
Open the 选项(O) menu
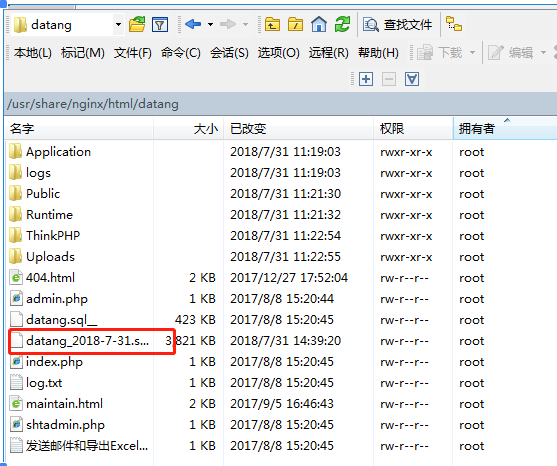pos(278,53)
